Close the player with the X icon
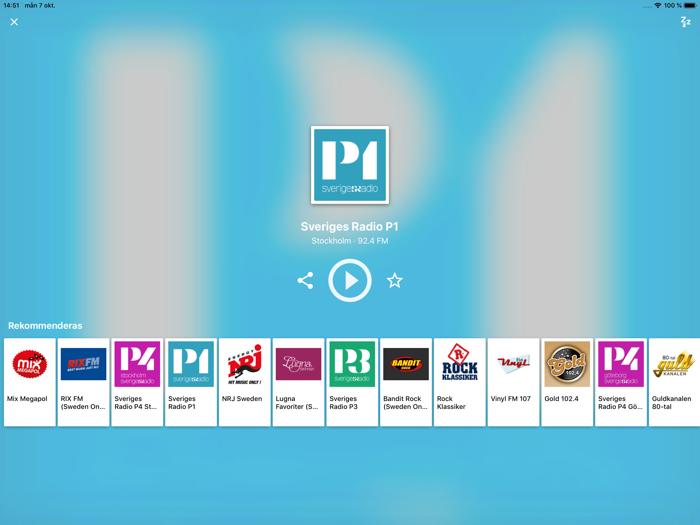Image resolution: width=700 pixels, height=525 pixels. (x=14, y=22)
